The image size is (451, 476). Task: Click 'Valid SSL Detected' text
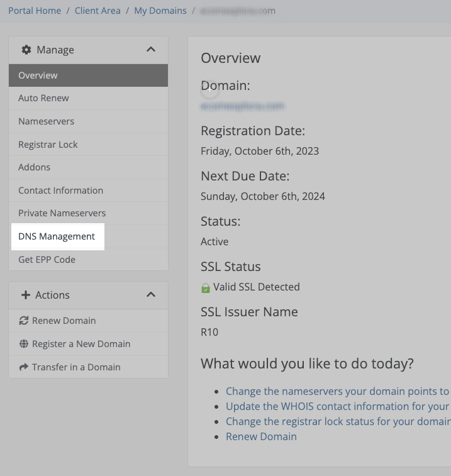(x=257, y=287)
